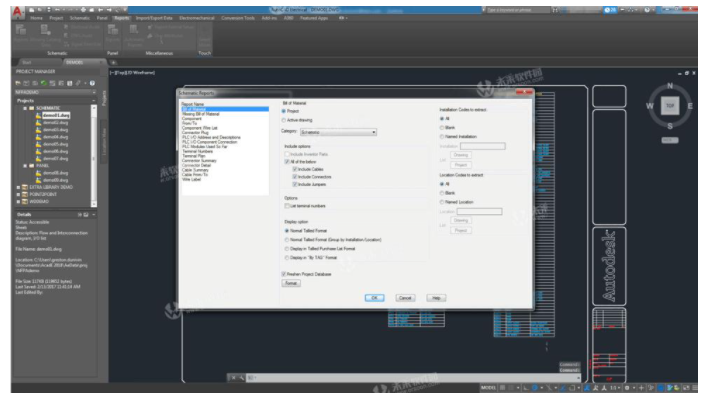The height and width of the screenshot is (396, 702).
Task: Select Blank under Installation Codes to extract
Action: point(441,128)
